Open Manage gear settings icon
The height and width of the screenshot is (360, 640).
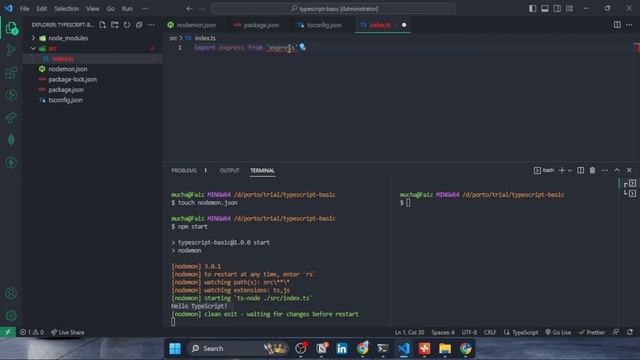(11, 315)
